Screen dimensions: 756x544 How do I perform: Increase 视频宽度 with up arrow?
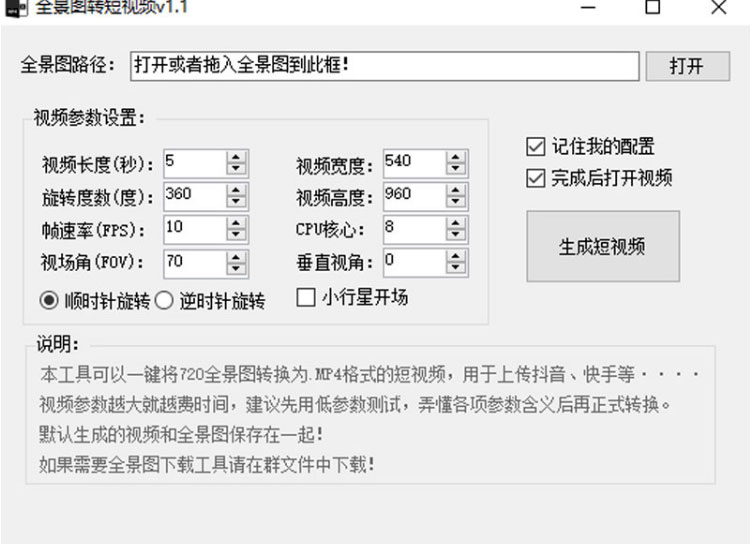click(456, 157)
